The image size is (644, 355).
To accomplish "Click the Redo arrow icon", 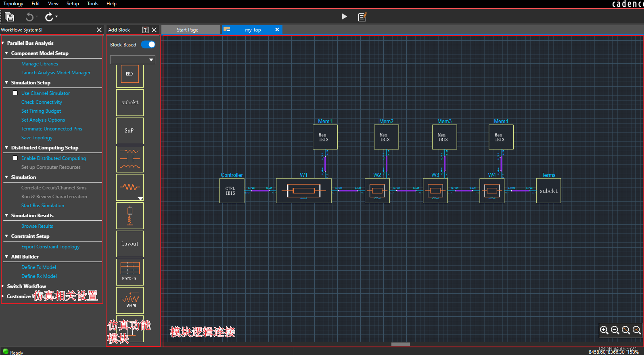I will click(x=49, y=17).
